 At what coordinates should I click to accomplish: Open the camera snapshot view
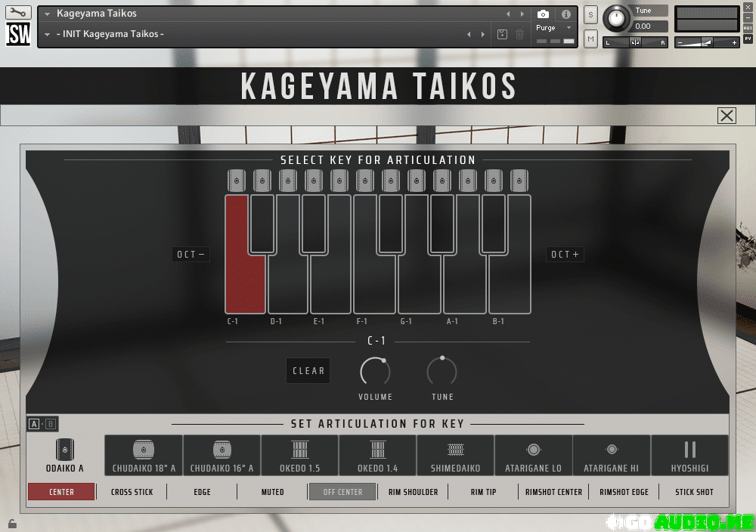point(543,14)
